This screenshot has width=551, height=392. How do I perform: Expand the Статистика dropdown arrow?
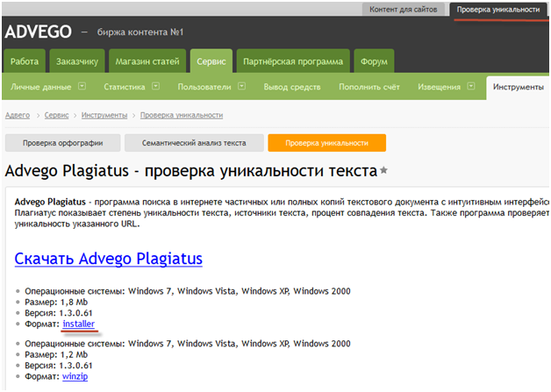[x=155, y=86]
